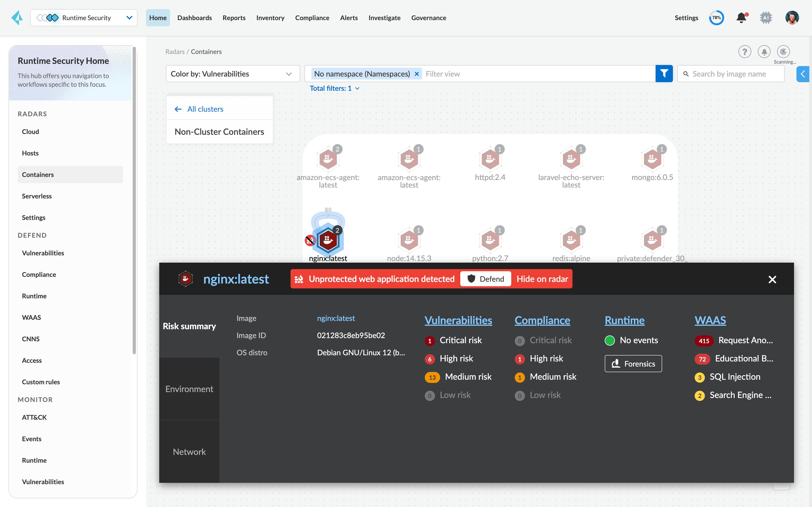Remove the No namespace filter chip

(x=417, y=73)
